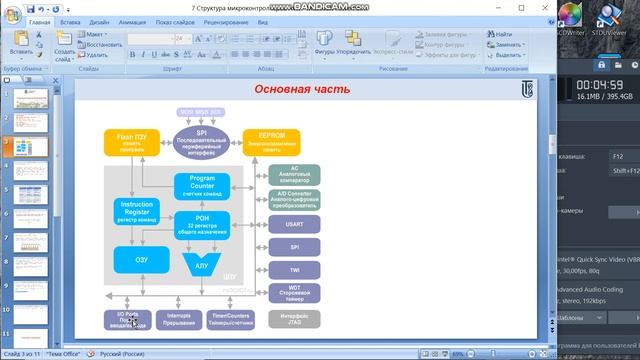Switch to the Показ слайдов tab
The width and height of the screenshot is (640, 360).
tap(175, 22)
